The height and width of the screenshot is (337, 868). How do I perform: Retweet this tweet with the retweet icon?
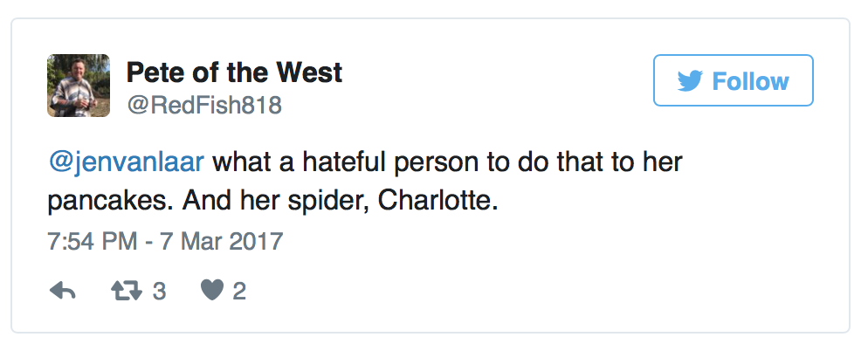pyautogui.click(x=127, y=291)
